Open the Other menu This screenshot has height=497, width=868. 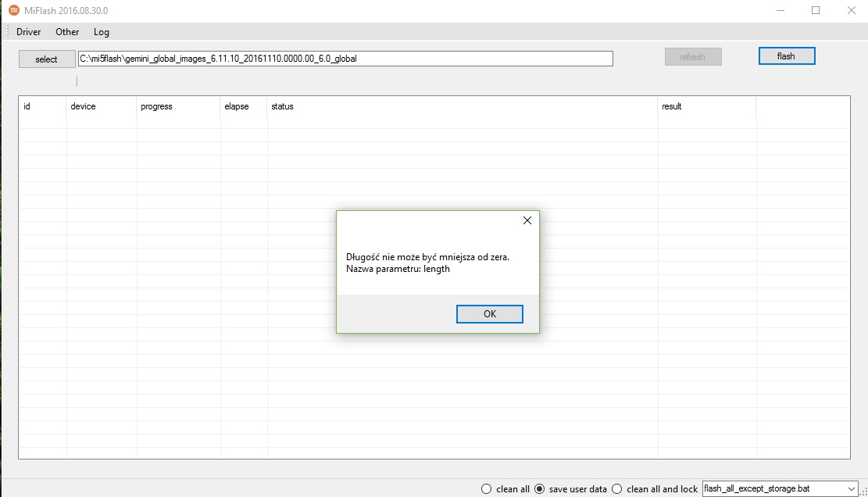tap(67, 32)
